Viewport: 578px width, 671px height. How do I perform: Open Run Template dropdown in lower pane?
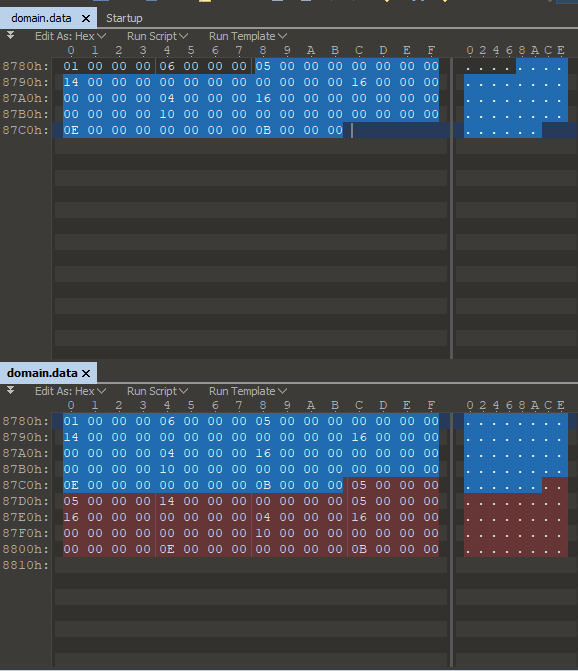pos(248,391)
